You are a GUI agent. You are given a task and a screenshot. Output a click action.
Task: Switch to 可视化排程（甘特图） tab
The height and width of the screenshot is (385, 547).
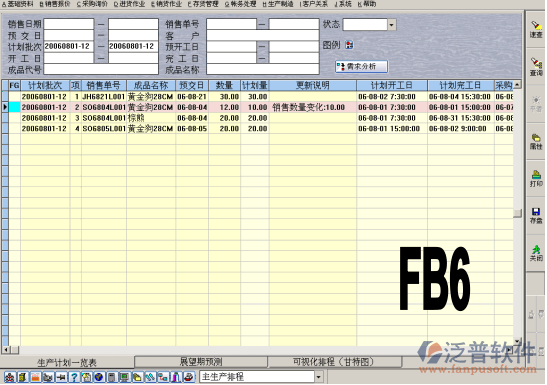coord(334,362)
